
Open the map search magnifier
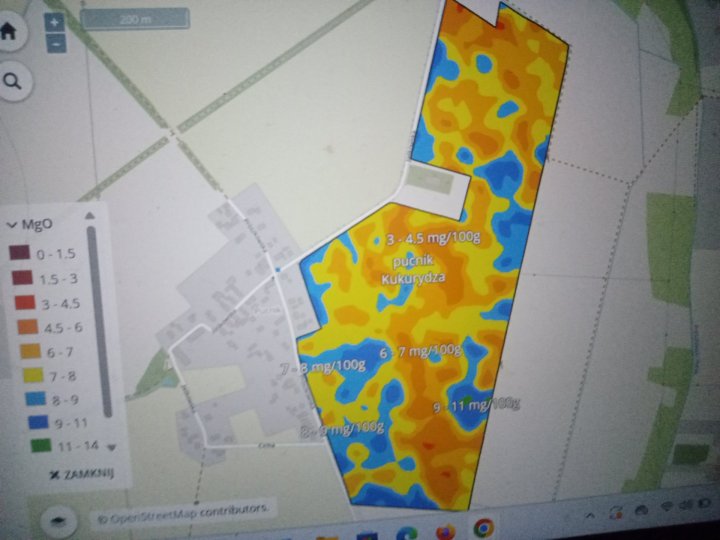coord(12,83)
